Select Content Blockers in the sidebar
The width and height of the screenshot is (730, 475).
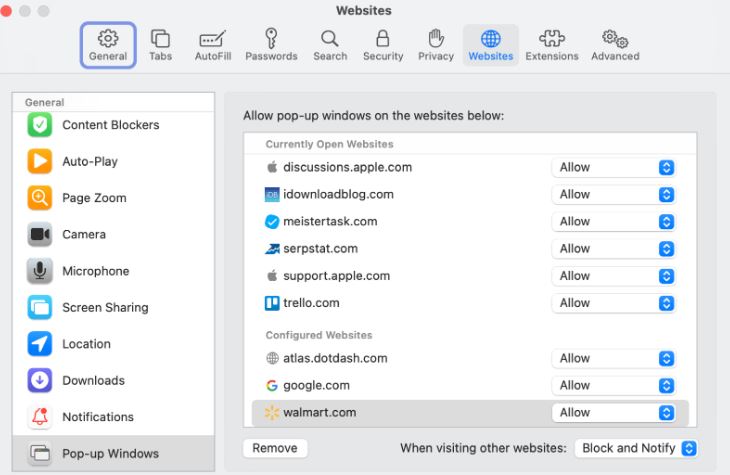click(114, 125)
